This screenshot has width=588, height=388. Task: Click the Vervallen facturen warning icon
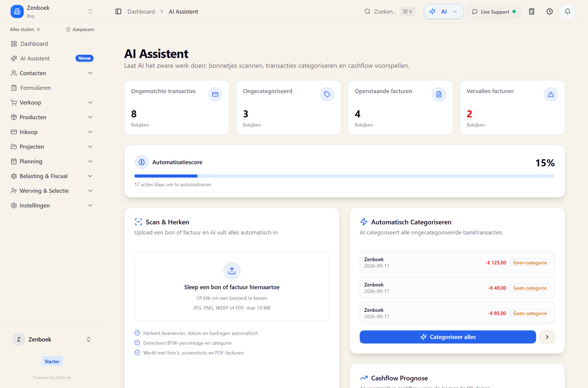(551, 94)
